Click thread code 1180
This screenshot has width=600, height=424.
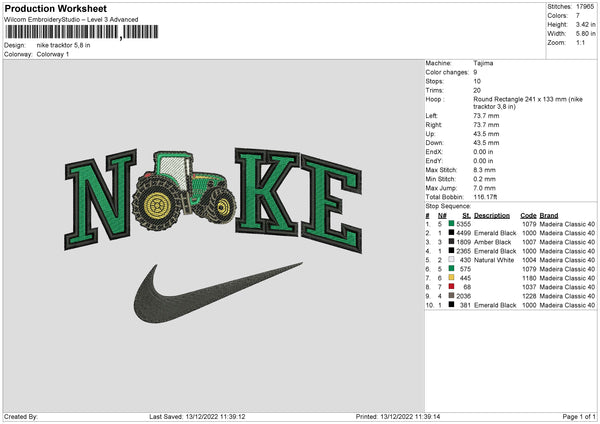pos(529,278)
